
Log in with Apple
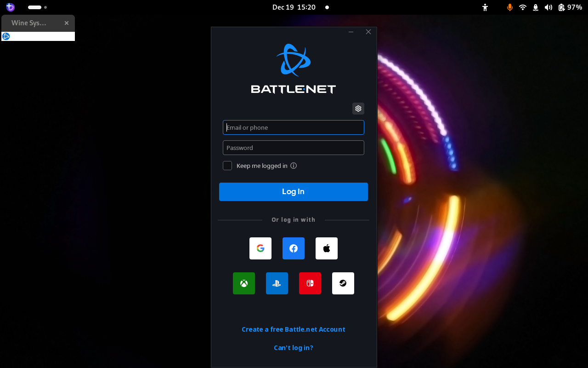tap(327, 248)
